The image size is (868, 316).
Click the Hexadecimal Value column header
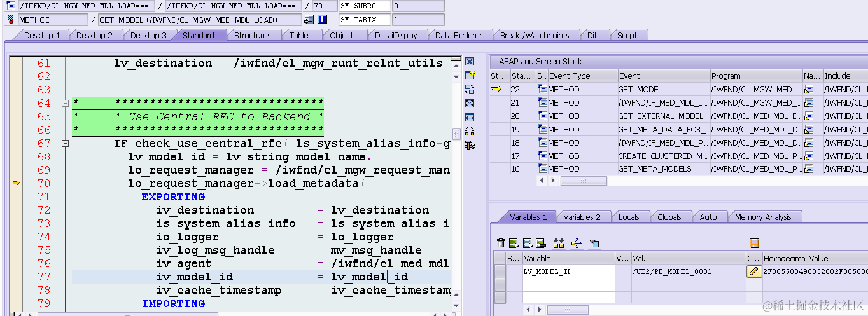click(814, 258)
